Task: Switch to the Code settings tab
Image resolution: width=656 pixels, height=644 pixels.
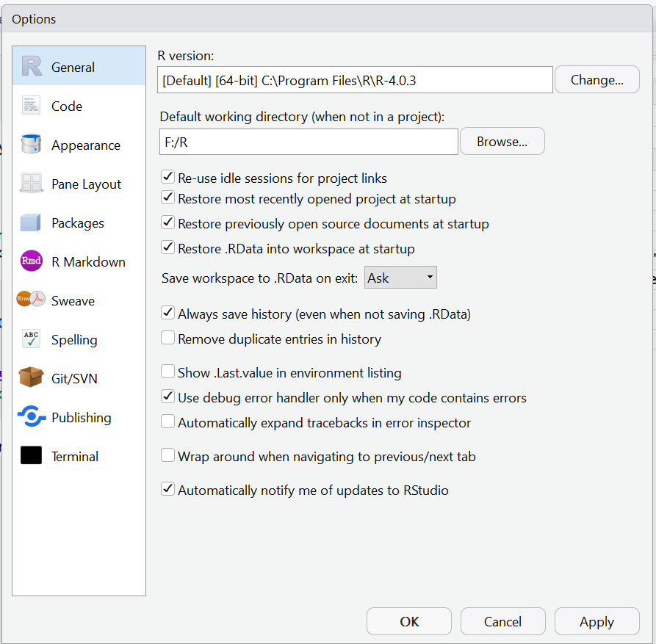Action: (x=79, y=106)
